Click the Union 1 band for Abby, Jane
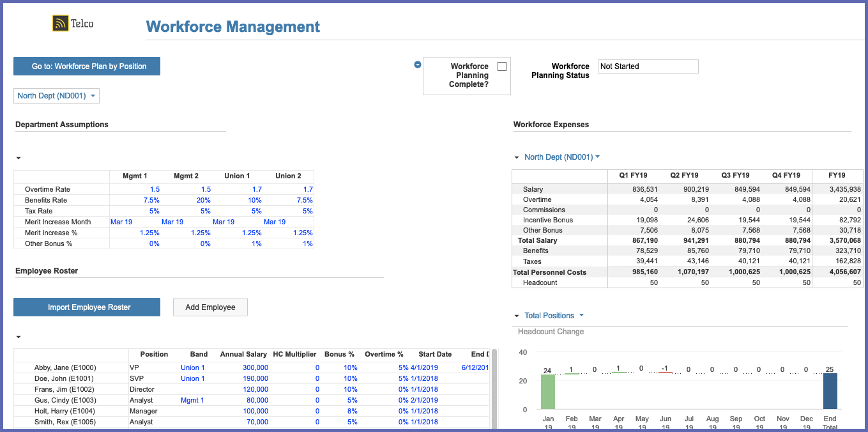The height and width of the screenshot is (432, 868). 193,367
